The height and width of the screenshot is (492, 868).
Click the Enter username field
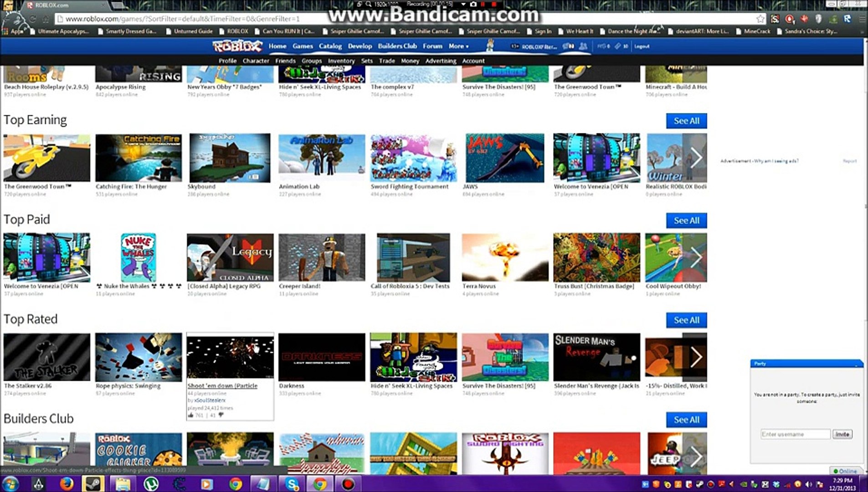[796, 434]
